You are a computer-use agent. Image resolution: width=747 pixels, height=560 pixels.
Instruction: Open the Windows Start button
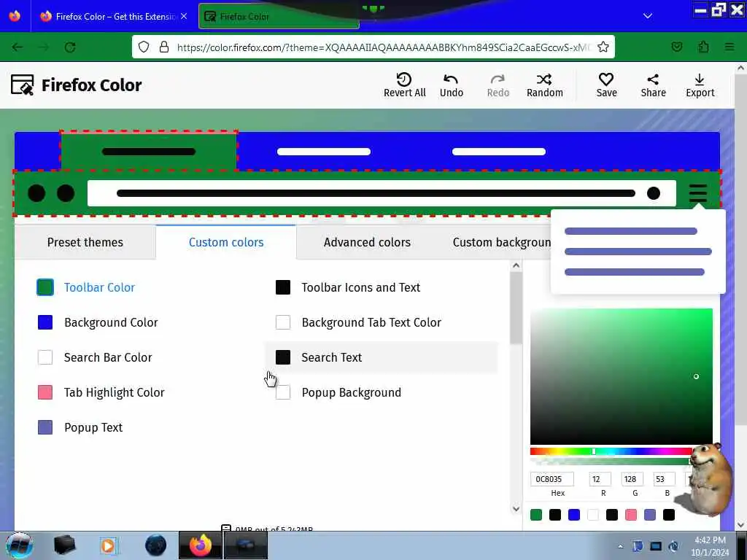[19, 545]
